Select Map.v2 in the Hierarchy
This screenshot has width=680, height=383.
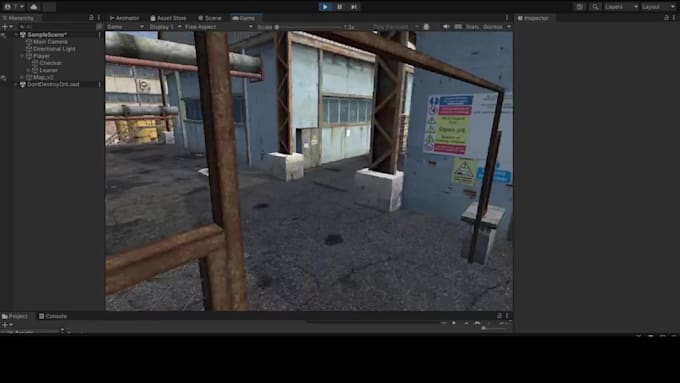pos(43,77)
